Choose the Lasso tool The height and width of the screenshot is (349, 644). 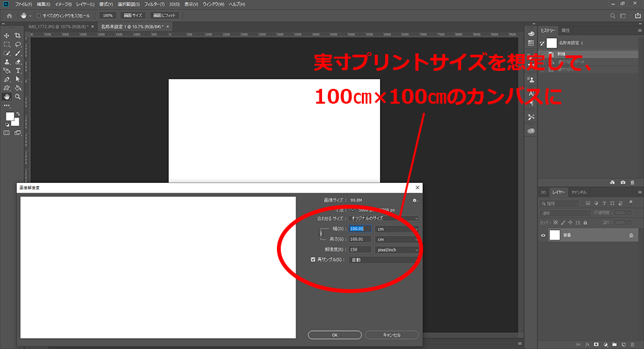(17, 44)
